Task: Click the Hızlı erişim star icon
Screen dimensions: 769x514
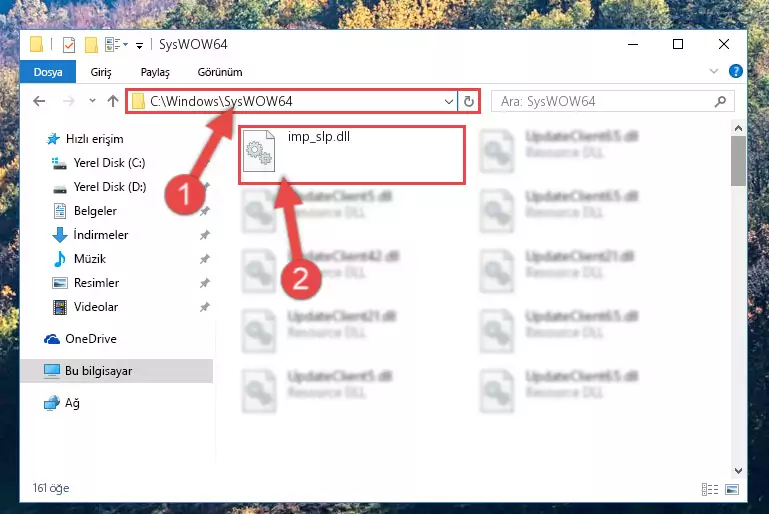Action: [x=52, y=139]
